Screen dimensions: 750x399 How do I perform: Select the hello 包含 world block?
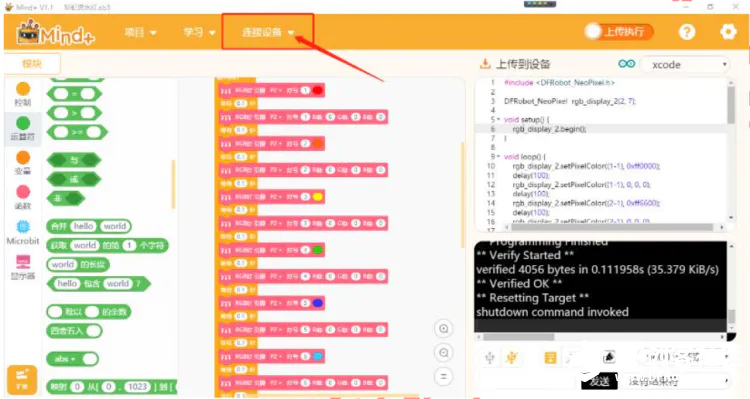click(x=99, y=284)
